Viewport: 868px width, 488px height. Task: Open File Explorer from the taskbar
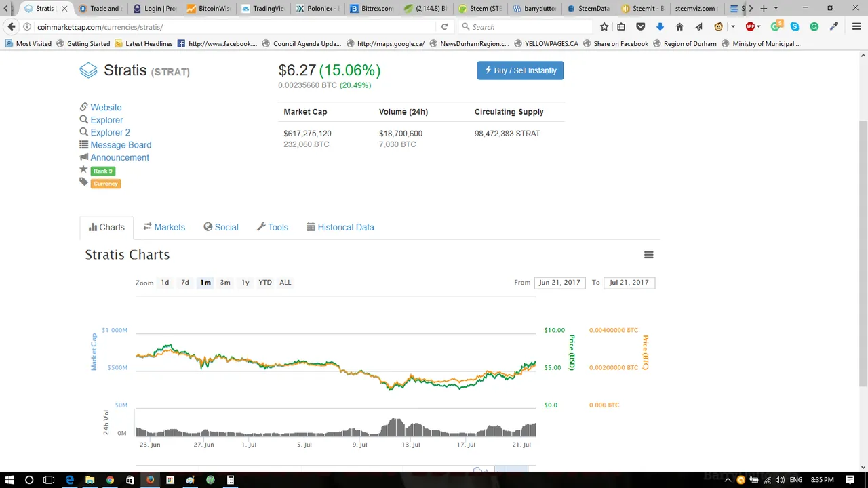click(90, 480)
